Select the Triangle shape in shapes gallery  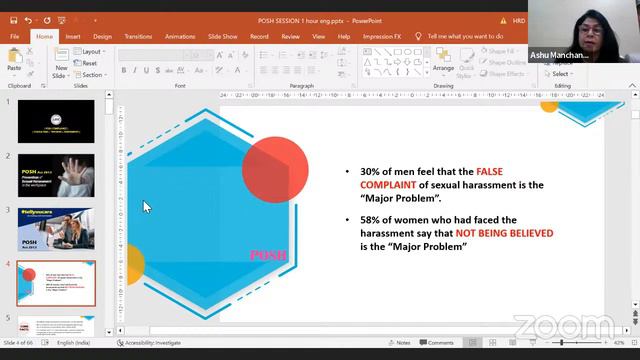pyautogui.click(x=367, y=62)
